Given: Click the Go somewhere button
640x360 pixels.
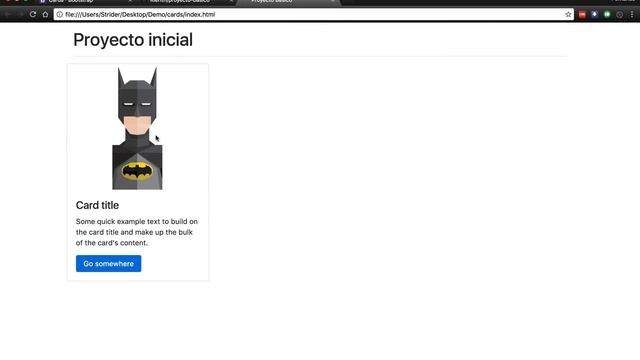Looking at the screenshot, I should pos(109,264).
